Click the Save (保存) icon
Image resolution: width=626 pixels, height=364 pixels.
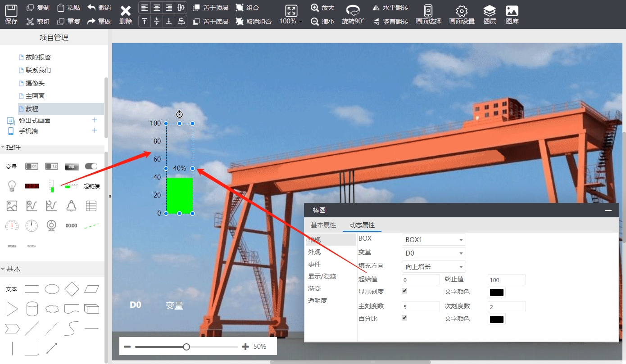pyautogui.click(x=11, y=10)
